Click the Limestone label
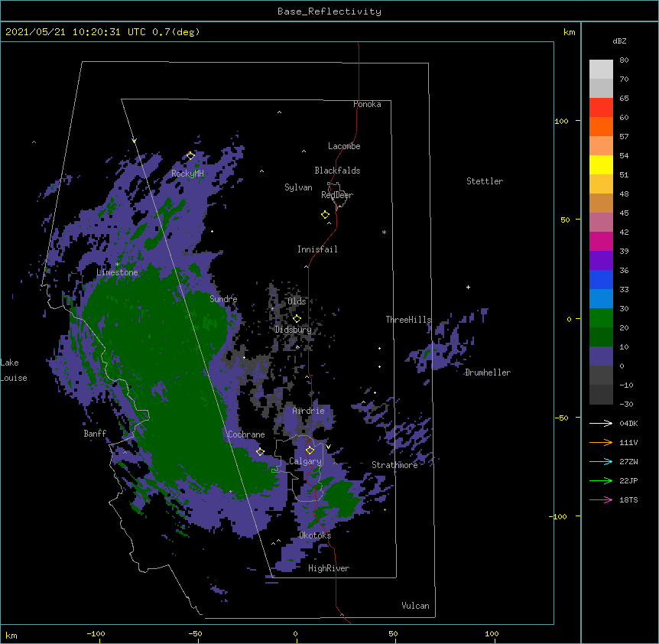Viewport: 659px width, 644px height. [117, 272]
